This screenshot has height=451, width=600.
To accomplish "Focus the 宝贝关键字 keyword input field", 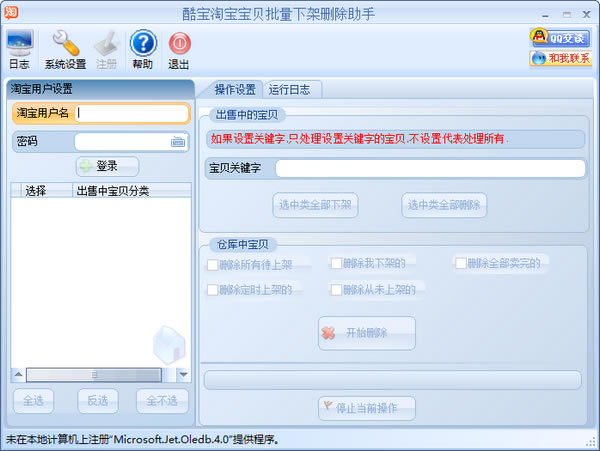I will (430, 168).
